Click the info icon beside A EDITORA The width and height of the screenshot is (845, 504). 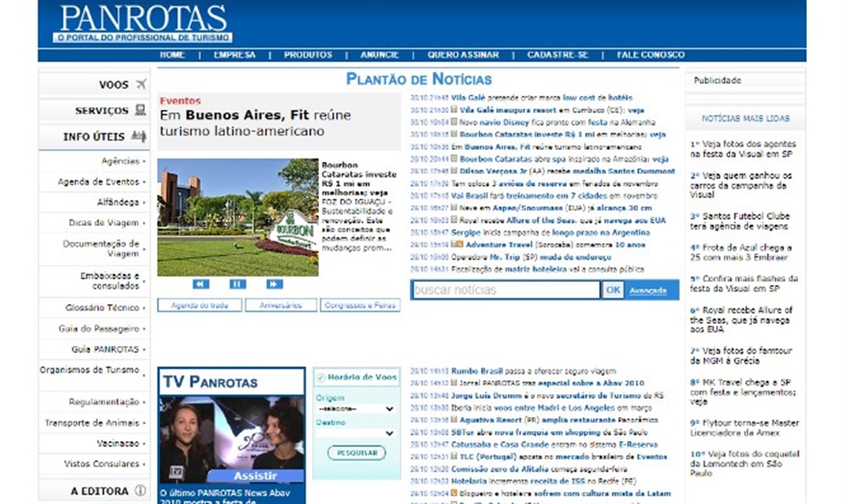(x=140, y=491)
